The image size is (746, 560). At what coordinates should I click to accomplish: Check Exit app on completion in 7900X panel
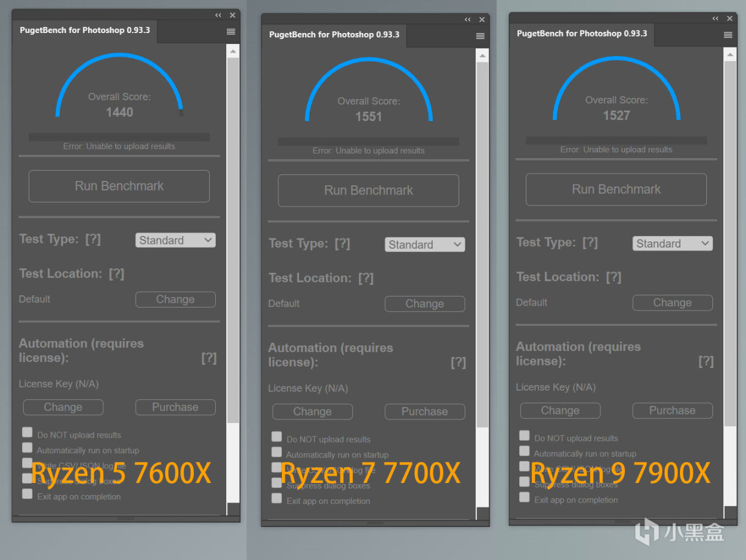click(524, 496)
